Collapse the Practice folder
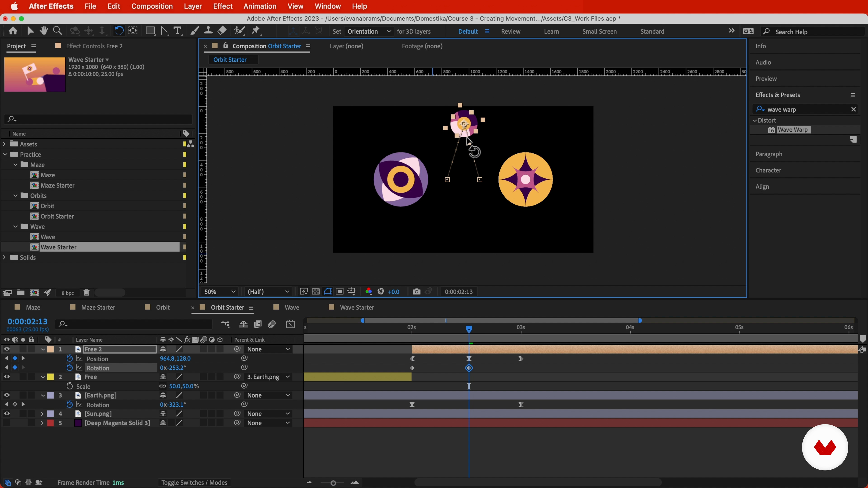Viewport: 868px width, 488px height. [5, 155]
